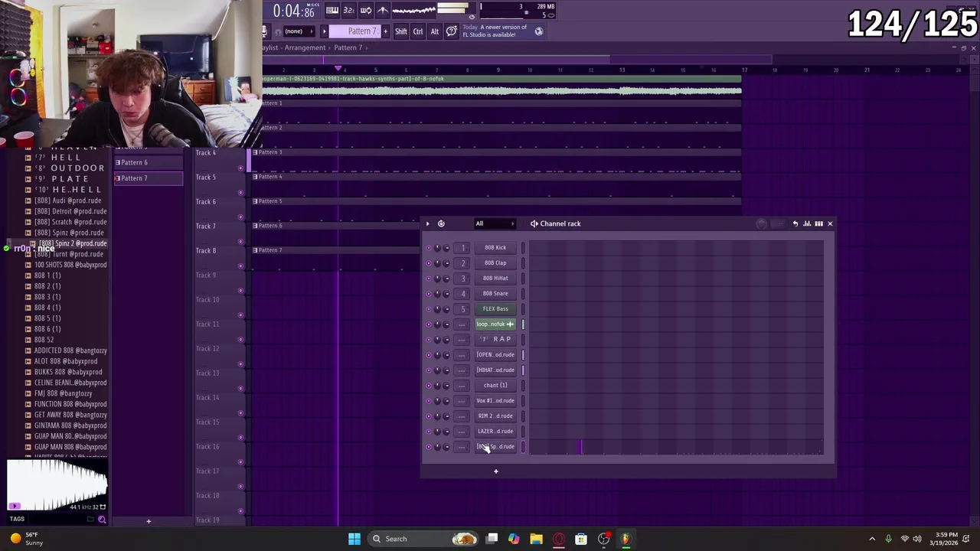The width and height of the screenshot is (980, 551).
Task: Select Pattern 7 in the picker
Action: 149,178
